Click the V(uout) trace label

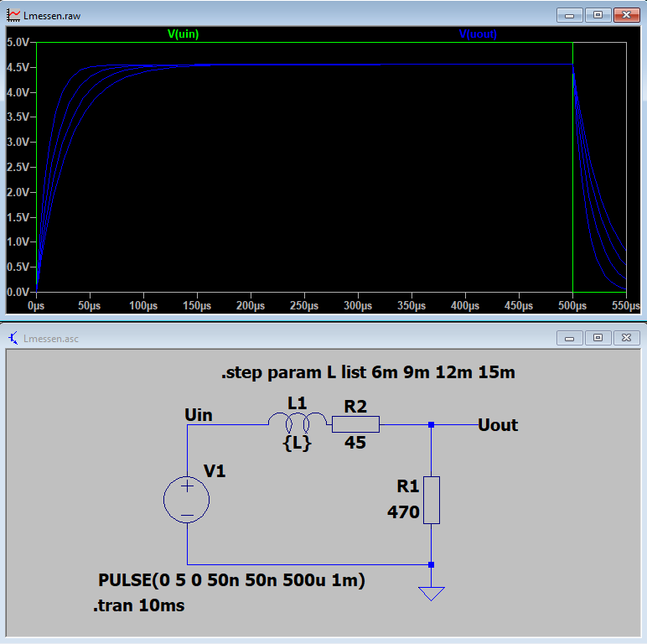pyautogui.click(x=478, y=34)
